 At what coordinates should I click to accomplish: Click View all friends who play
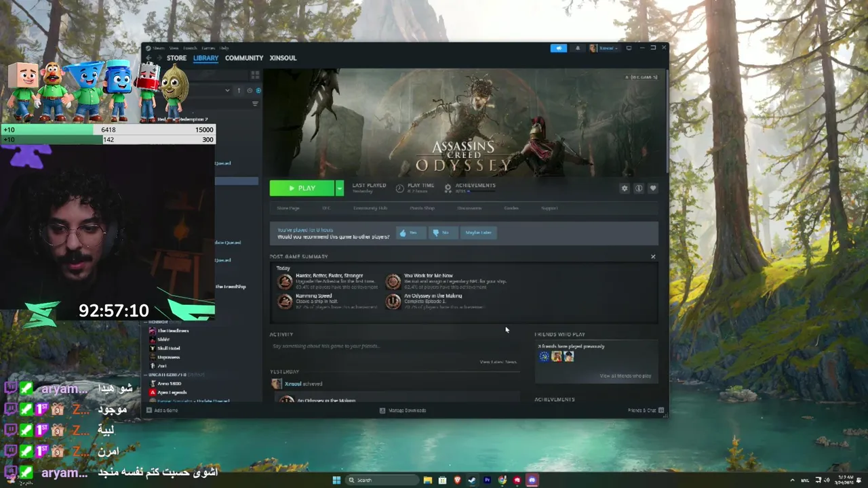(625, 375)
